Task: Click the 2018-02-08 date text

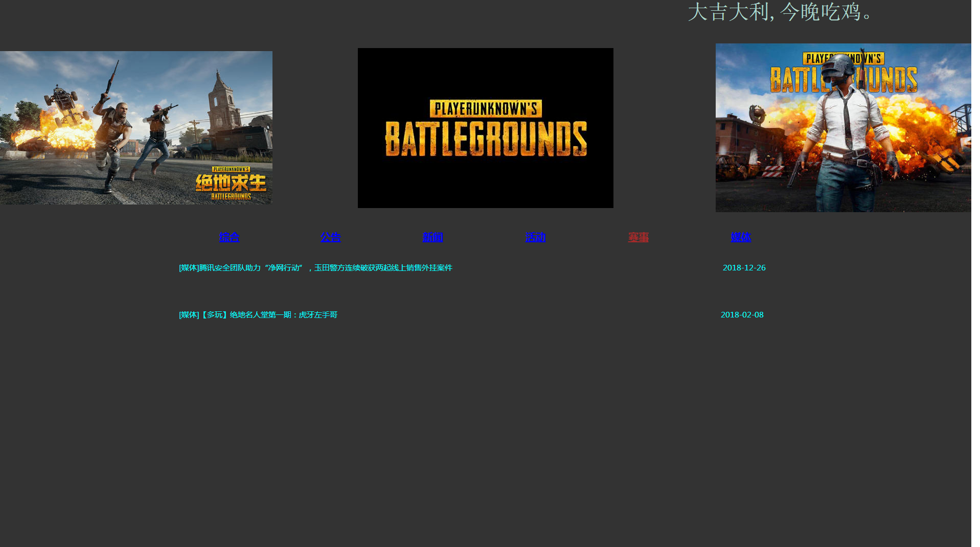Action: click(742, 315)
